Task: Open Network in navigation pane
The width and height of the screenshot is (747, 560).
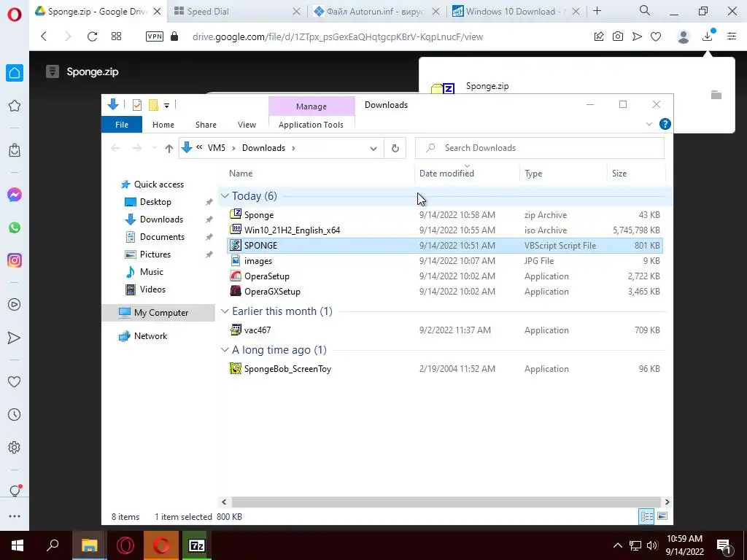Action: 150,335
